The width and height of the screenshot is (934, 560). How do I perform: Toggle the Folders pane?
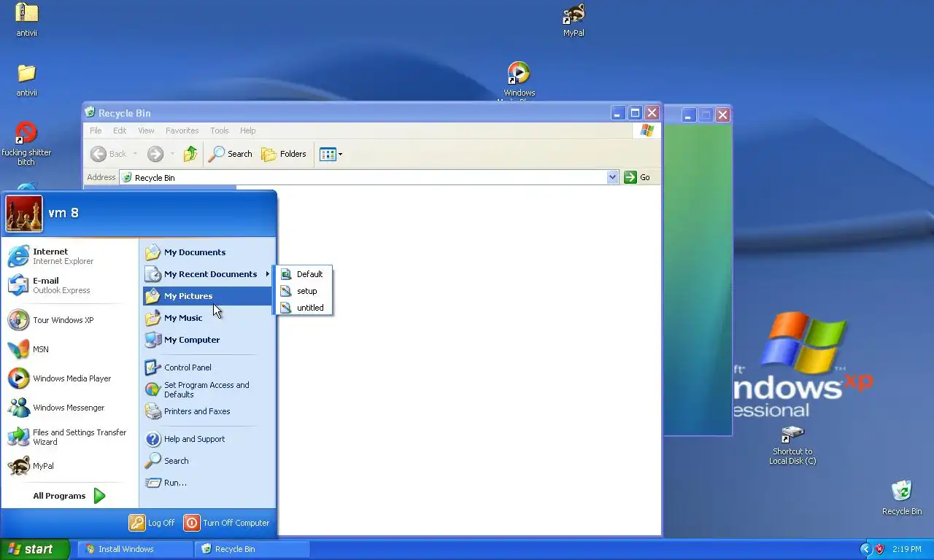pyautogui.click(x=284, y=154)
